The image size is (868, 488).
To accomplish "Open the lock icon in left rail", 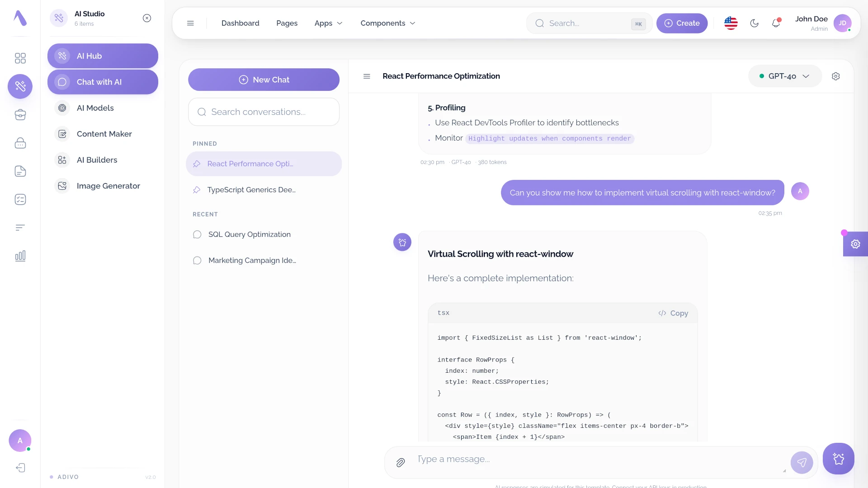I will coord(20,143).
